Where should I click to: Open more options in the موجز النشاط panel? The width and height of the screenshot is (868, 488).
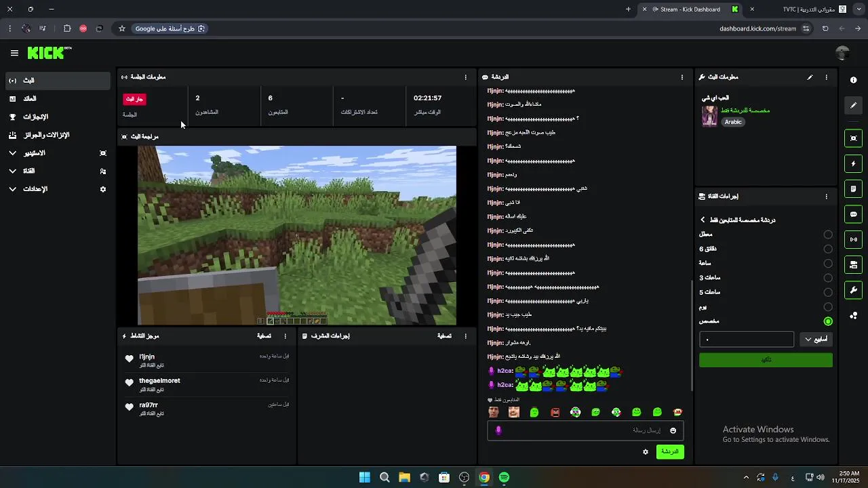coord(285,336)
